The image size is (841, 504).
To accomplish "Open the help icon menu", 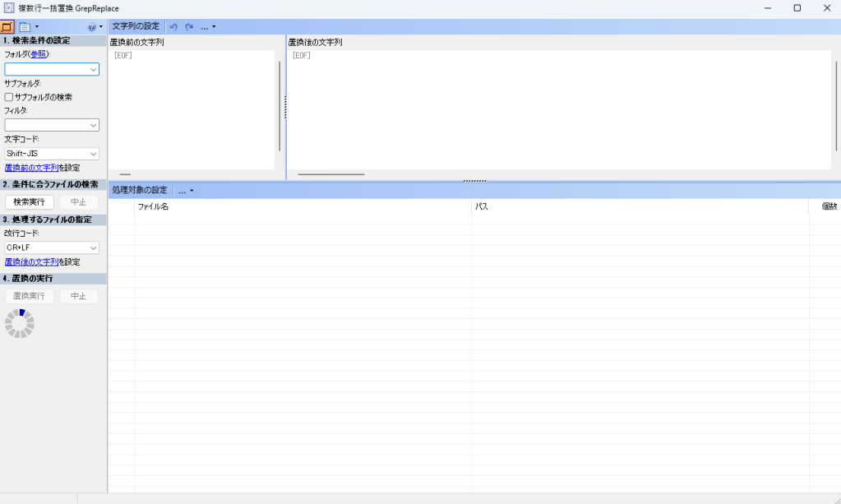I will pos(95,26).
